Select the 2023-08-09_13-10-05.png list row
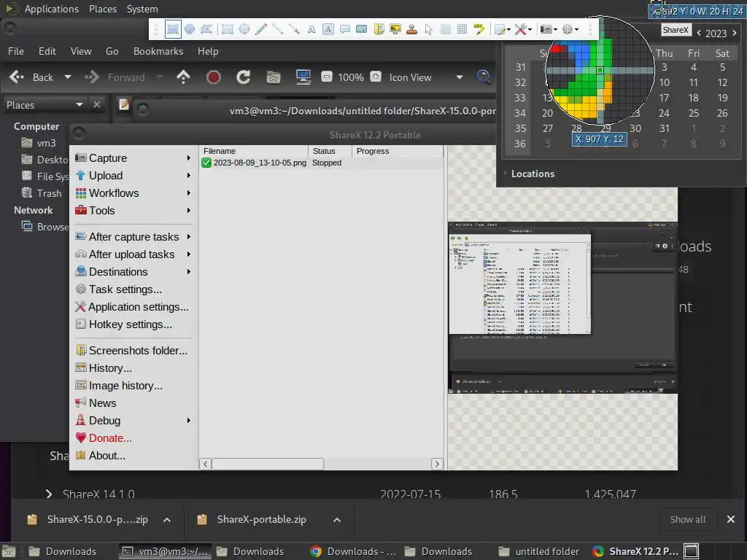Image resolution: width=747 pixels, height=560 pixels. point(321,163)
